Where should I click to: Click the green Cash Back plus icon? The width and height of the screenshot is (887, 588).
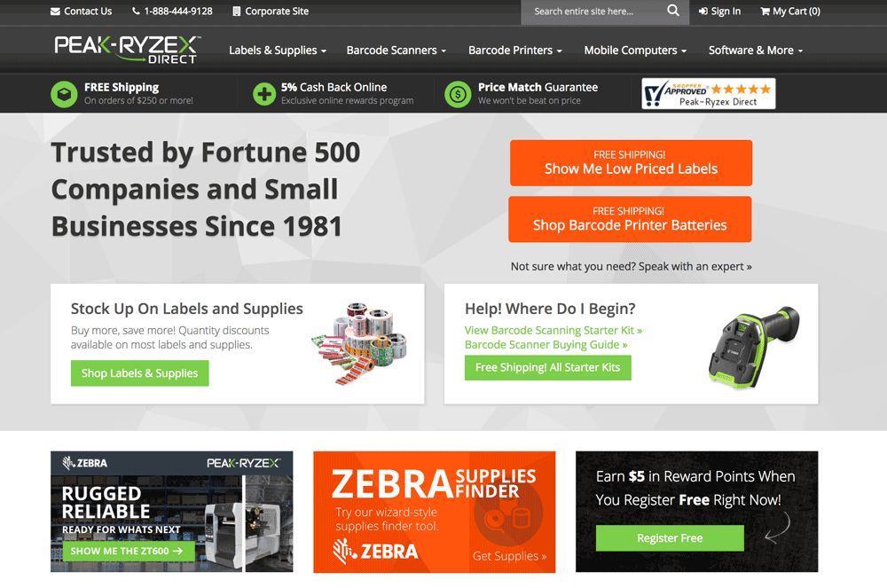(x=264, y=94)
